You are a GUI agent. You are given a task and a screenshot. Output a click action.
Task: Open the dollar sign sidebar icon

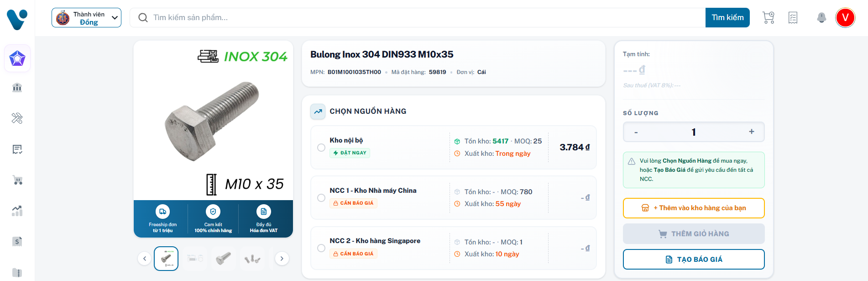point(17,241)
